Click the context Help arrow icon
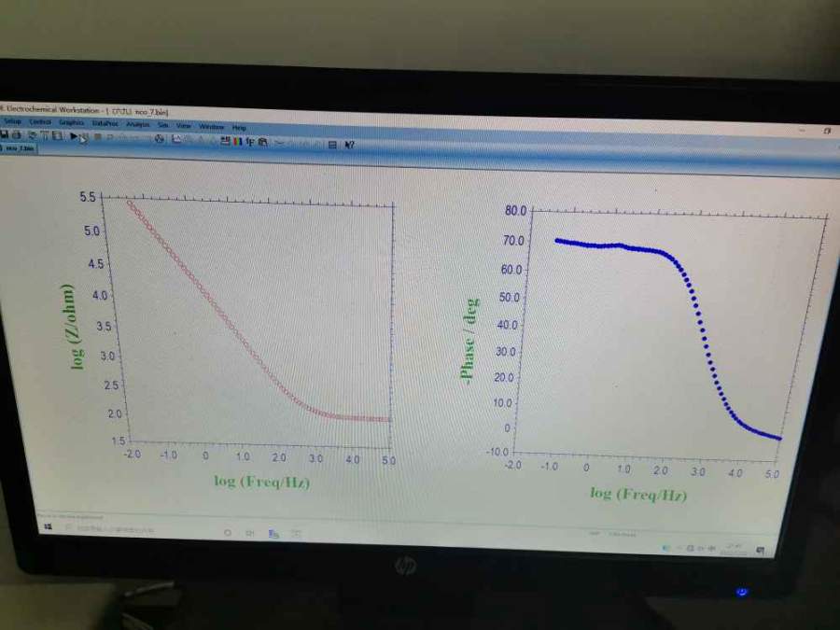 [x=349, y=145]
